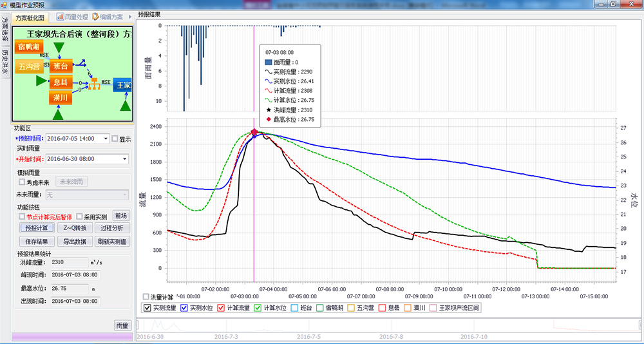Select the 五沟营 node in scheme diagram

(30, 66)
